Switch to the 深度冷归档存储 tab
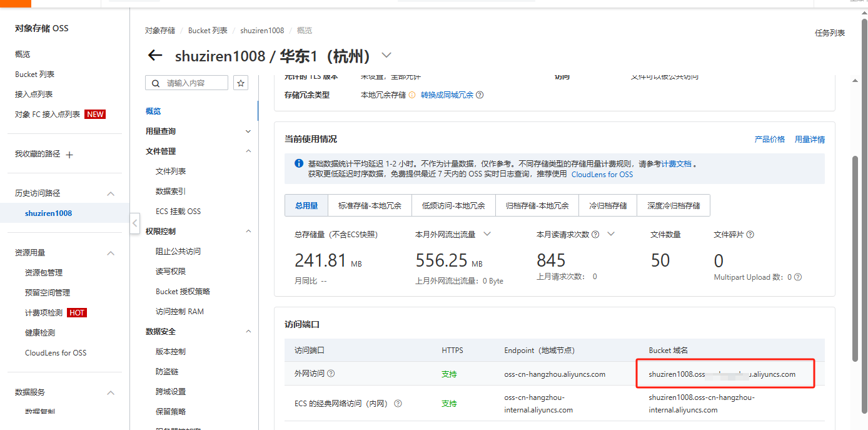The height and width of the screenshot is (430, 868). [674, 205]
